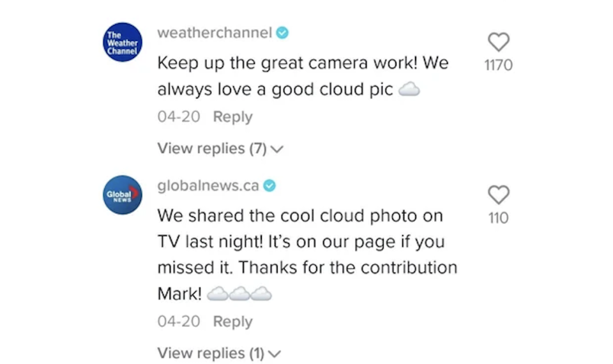Expand the chevron next to View replies (1)

(x=275, y=354)
